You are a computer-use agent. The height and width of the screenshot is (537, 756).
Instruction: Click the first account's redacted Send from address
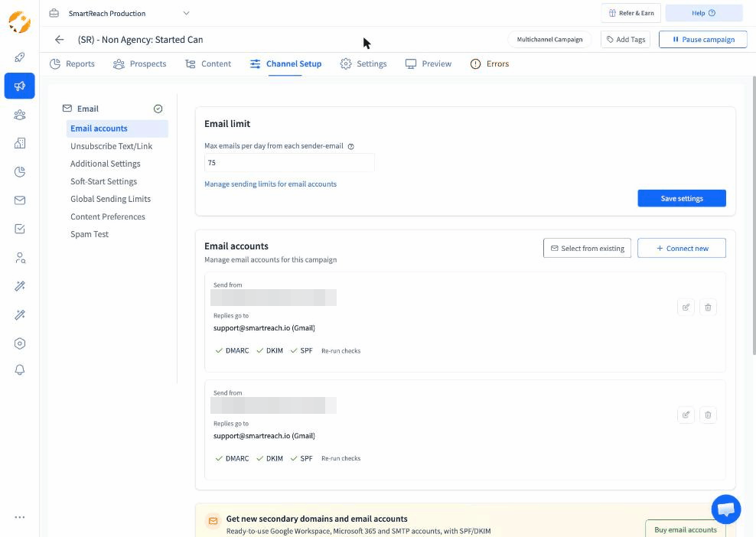pyautogui.click(x=273, y=298)
